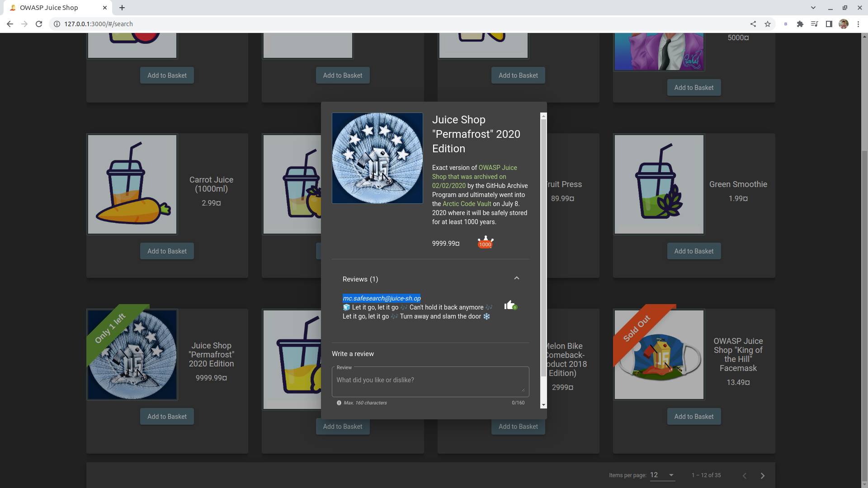This screenshot has height=488, width=868.
Task: Open the media controls icon
Action: [x=814, y=24]
